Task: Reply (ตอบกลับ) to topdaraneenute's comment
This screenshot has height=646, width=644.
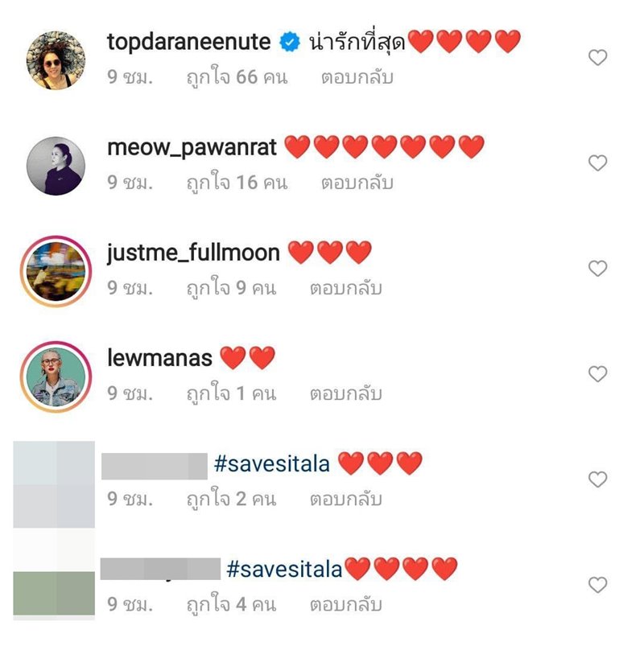Action: point(357,77)
